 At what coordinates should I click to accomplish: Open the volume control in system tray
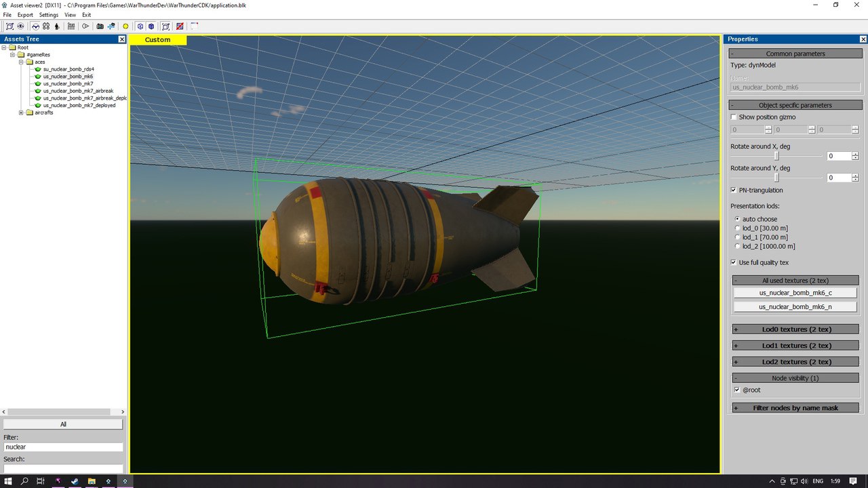pyautogui.click(x=804, y=481)
